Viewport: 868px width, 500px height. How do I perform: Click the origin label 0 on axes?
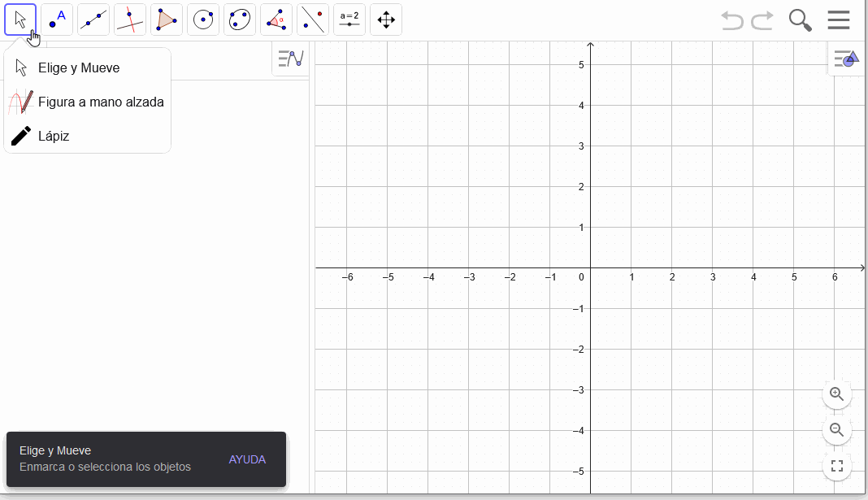click(581, 277)
